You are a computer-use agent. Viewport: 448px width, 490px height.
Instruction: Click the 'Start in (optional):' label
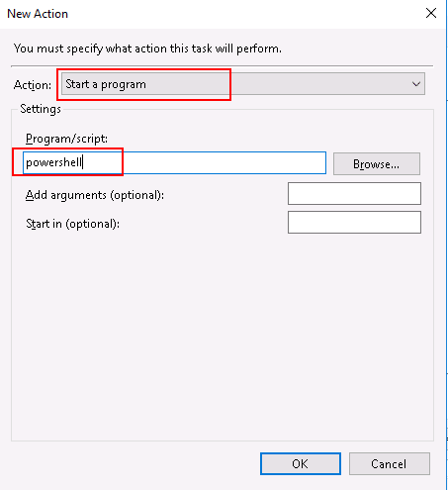point(72,224)
